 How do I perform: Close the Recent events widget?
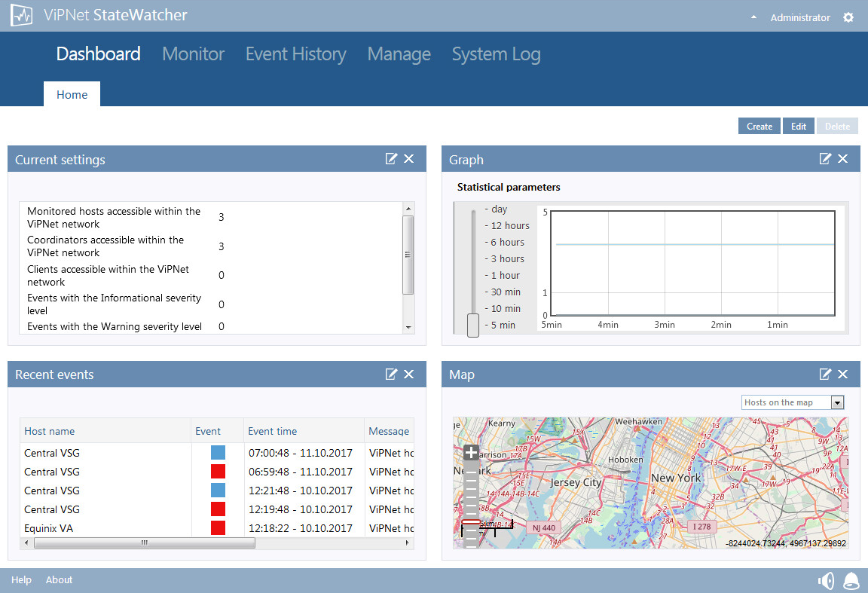[408, 374]
